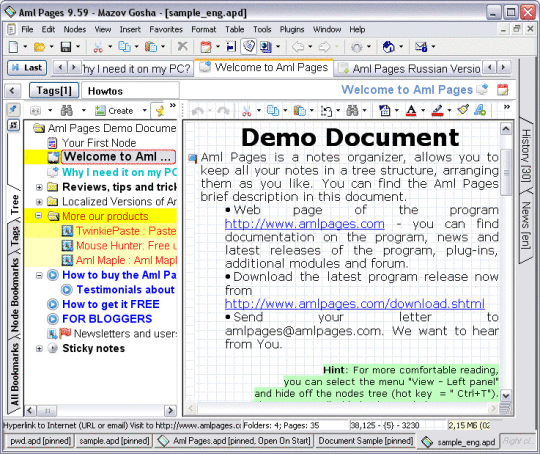Toggle the small panel icon below the pin
The height and width of the screenshot is (454, 540).
click(13, 125)
